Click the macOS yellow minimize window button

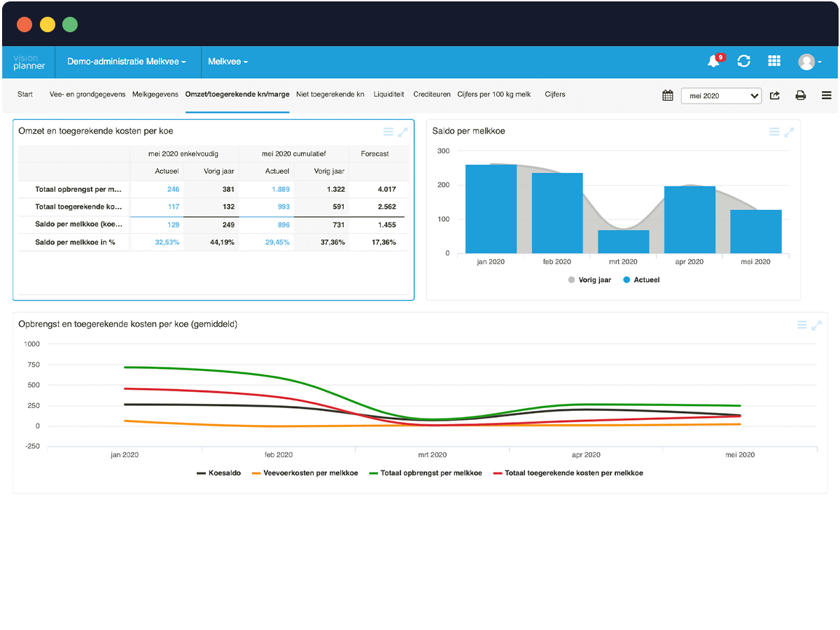(x=47, y=24)
